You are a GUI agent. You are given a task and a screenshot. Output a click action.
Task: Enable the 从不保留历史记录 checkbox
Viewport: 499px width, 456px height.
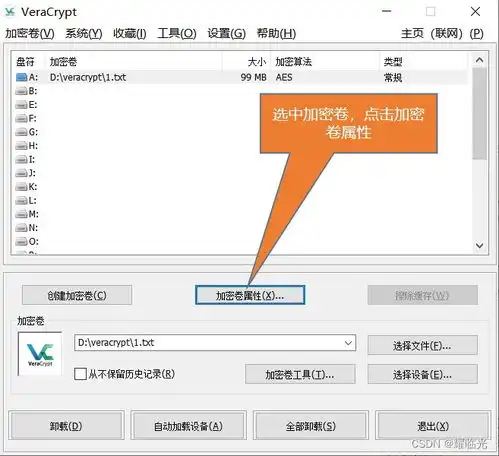click(x=80, y=374)
